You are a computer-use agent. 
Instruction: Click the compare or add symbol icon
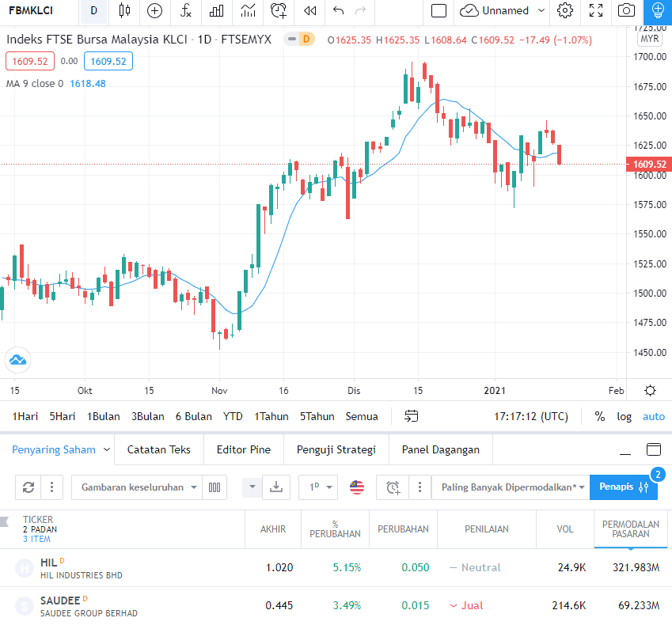(154, 10)
